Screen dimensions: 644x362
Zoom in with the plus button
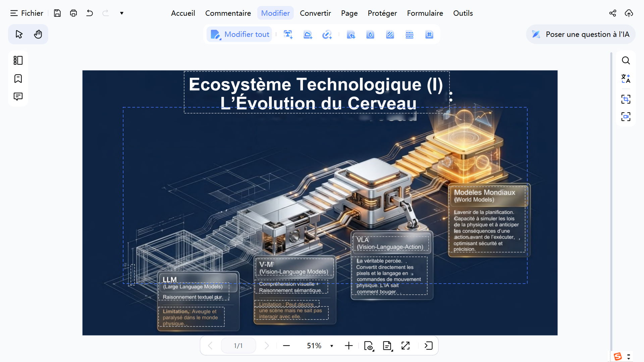(x=349, y=346)
